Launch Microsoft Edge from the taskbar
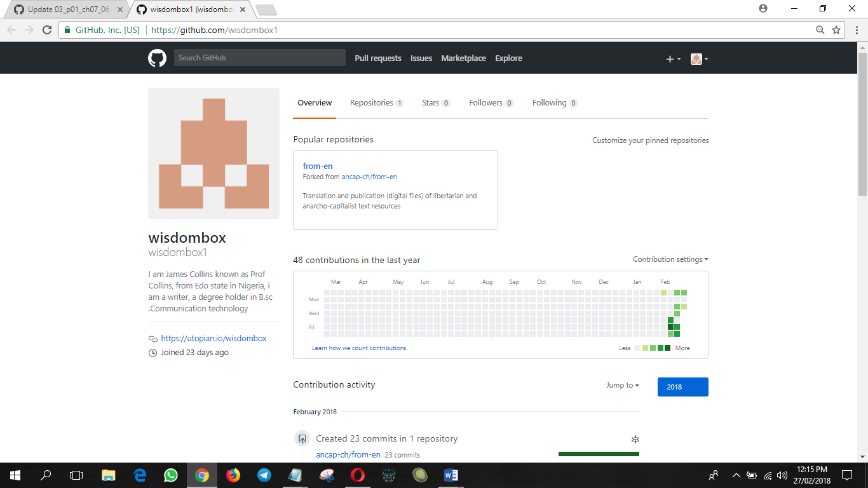 click(x=140, y=475)
